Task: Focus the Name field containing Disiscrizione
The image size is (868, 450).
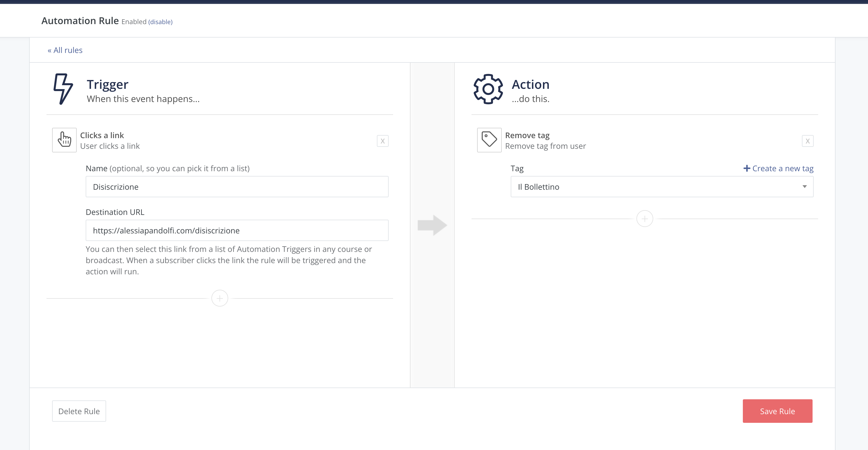Action: [x=237, y=187]
